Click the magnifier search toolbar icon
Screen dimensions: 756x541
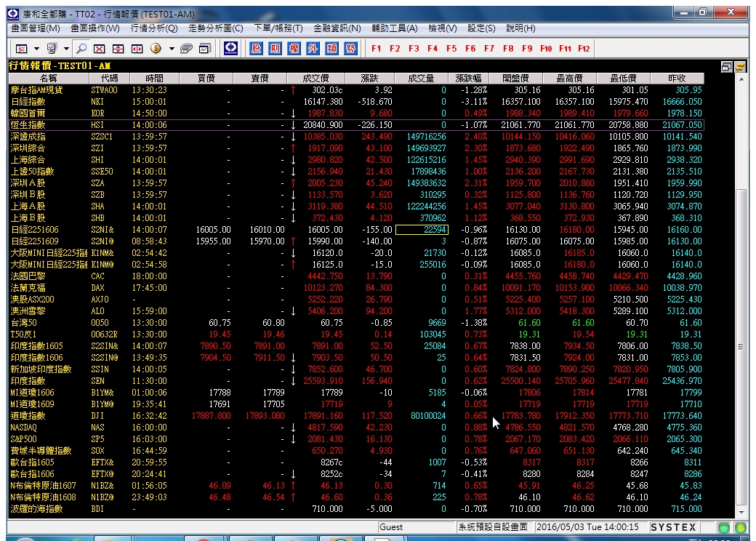coord(81,49)
